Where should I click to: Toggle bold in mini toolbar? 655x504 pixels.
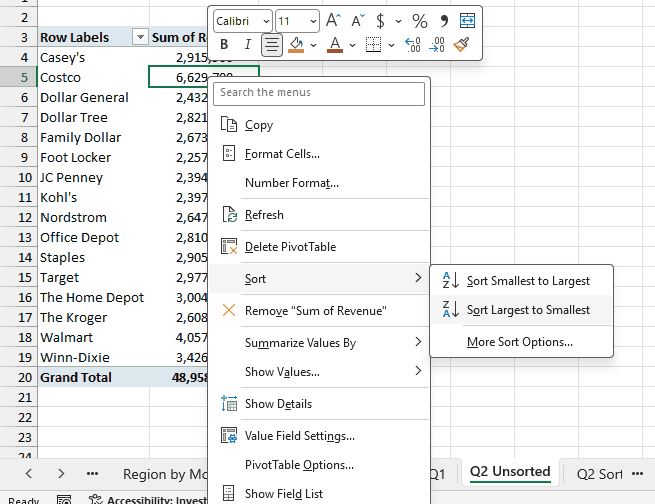[x=224, y=44]
